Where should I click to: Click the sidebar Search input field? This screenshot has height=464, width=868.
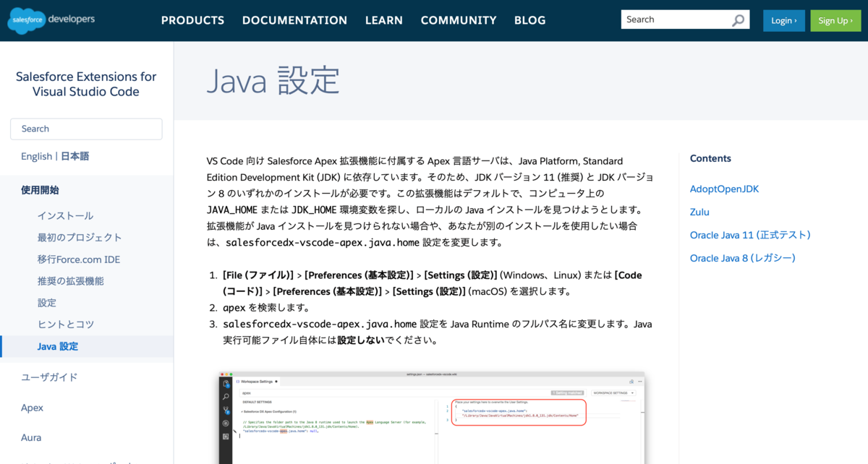pyautogui.click(x=86, y=129)
